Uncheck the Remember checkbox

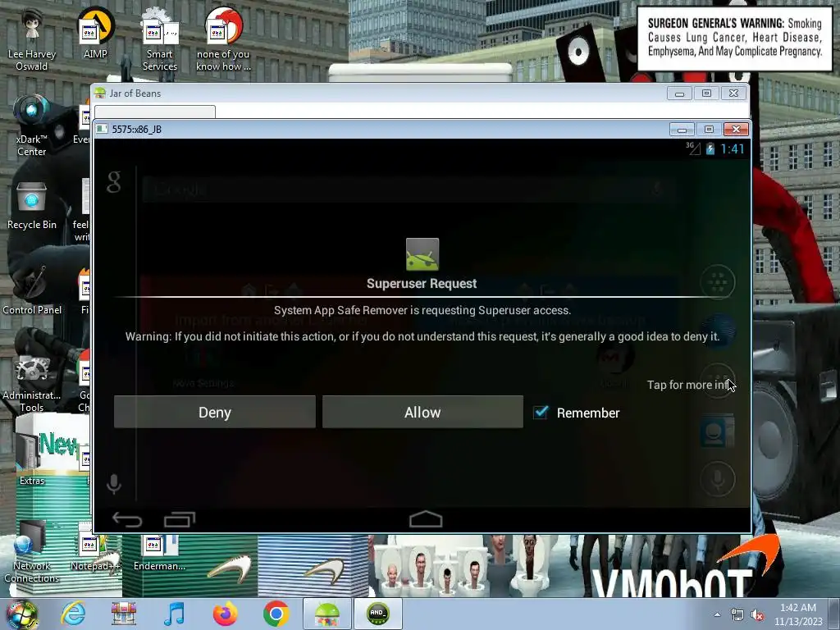(x=541, y=412)
